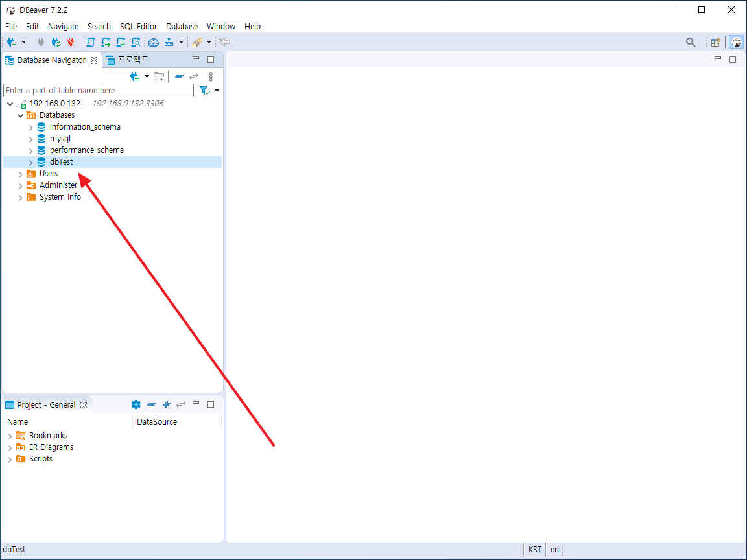Click the gear icon in Project panel

(x=136, y=404)
